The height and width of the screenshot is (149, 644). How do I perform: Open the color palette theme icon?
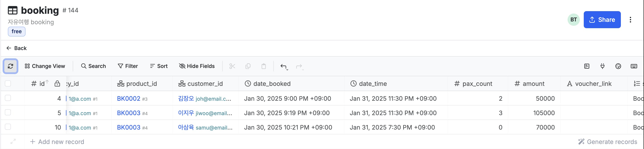point(618,66)
